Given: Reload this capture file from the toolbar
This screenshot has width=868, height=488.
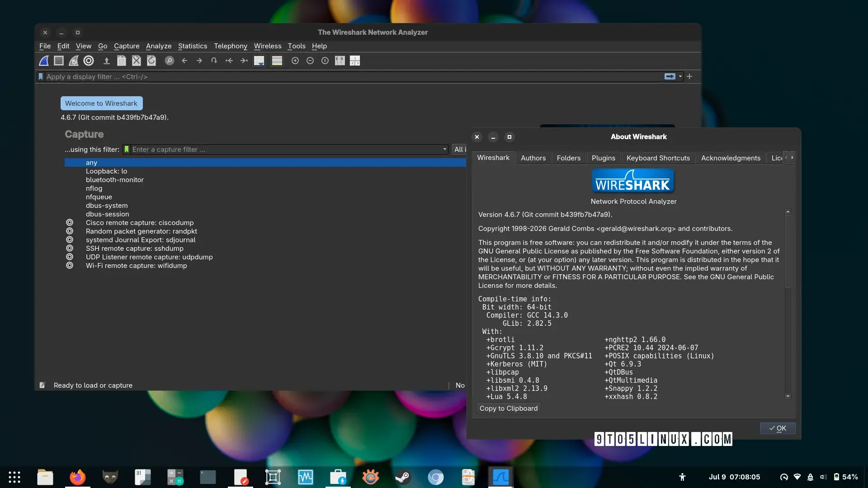Looking at the screenshot, I should [x=151, y=61].
